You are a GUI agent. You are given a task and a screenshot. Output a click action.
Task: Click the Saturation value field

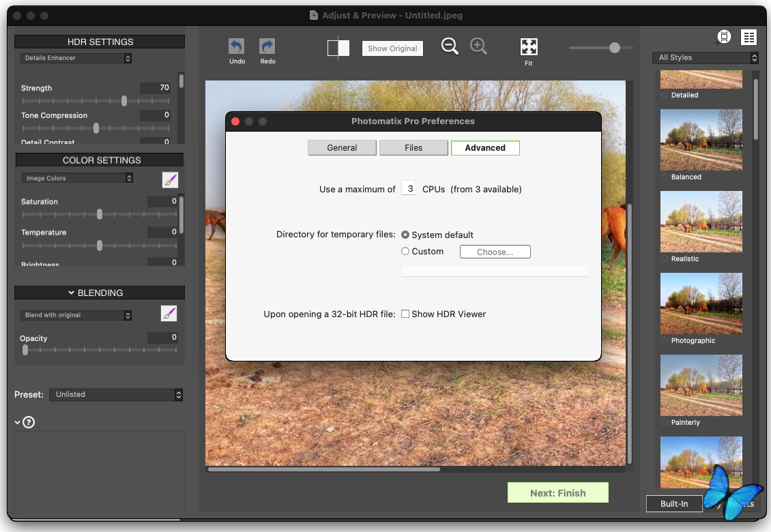point(163,201)
